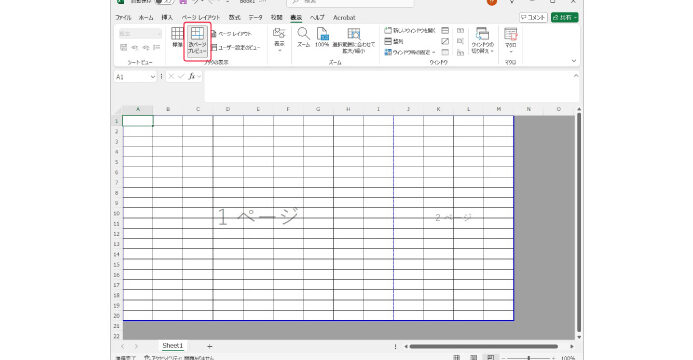Open ユーザー設定のビュー (Custom Views)

pos(236,47)
